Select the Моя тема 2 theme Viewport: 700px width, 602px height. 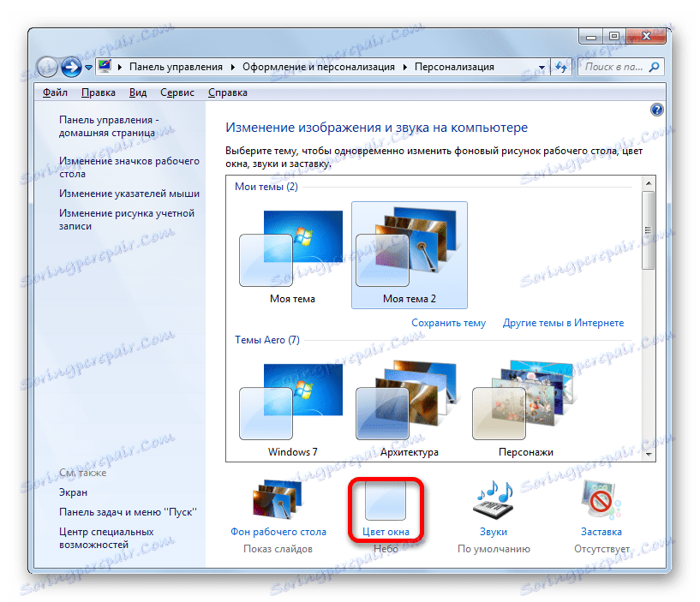pos(409,255)
